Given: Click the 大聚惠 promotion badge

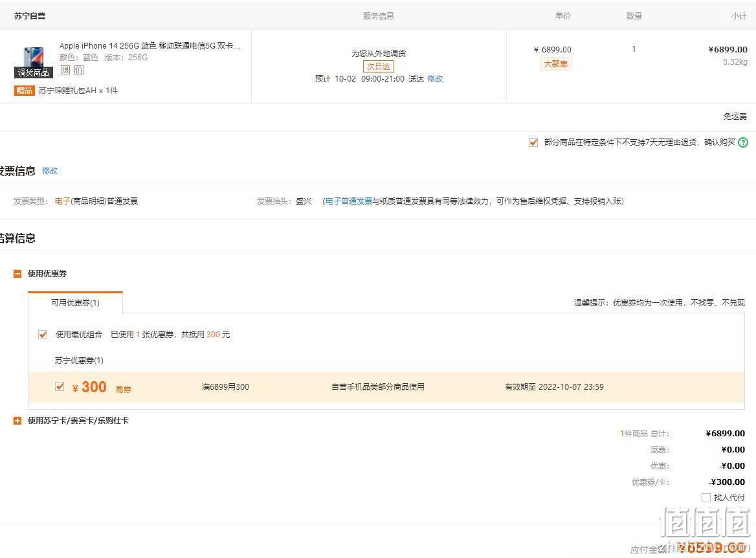Looking at the screenshot, I should point(555,63).
